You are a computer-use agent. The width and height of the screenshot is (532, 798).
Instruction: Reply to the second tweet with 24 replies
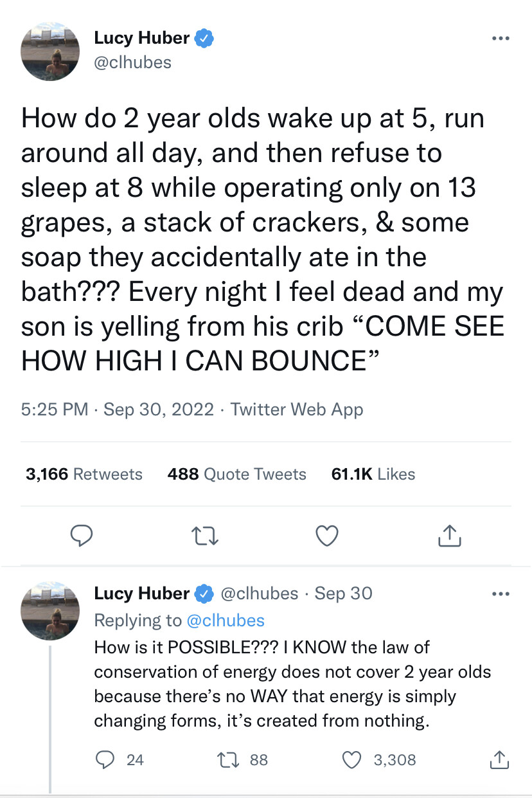tap(104, 759)
